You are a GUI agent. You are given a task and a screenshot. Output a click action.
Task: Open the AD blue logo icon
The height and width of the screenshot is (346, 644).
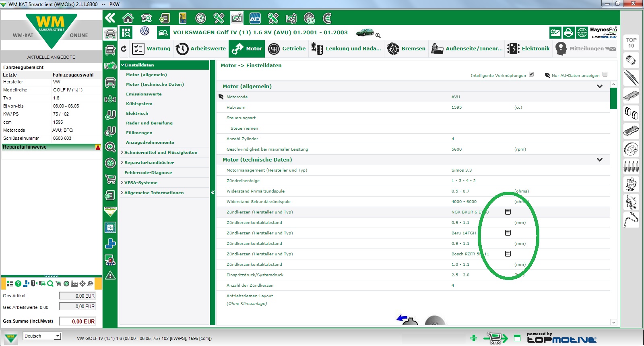coord(255,18)
